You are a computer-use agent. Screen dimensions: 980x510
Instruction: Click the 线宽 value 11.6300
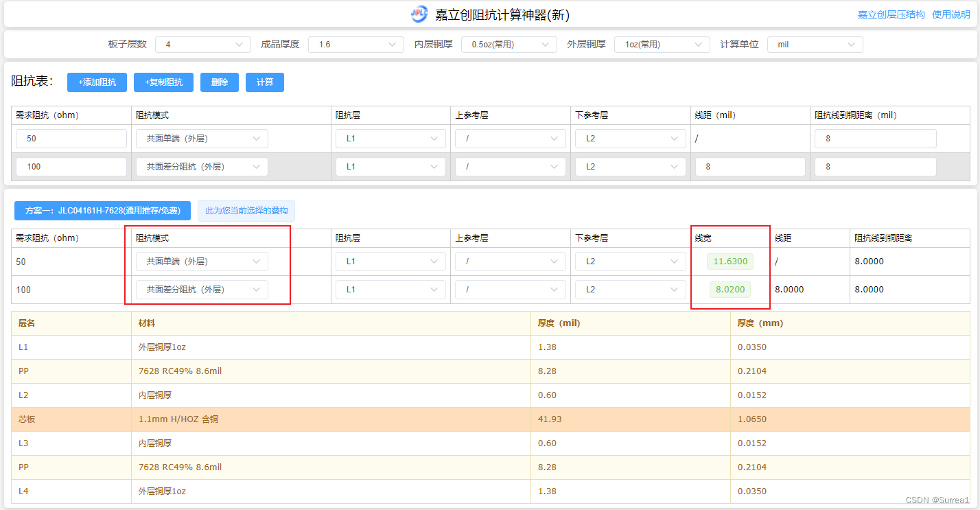tap(730, 262)
